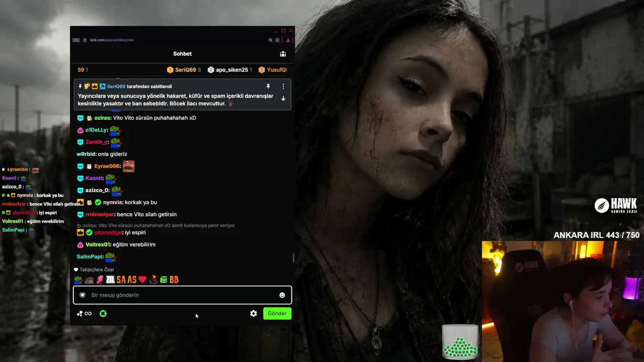Viewport: 644px width, 362px height.
Task: Insert the SA quick emote
Action: 121,280
